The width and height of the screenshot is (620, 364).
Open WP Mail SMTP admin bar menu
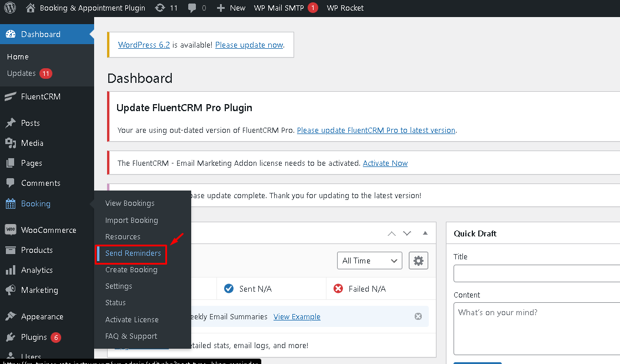279,8
